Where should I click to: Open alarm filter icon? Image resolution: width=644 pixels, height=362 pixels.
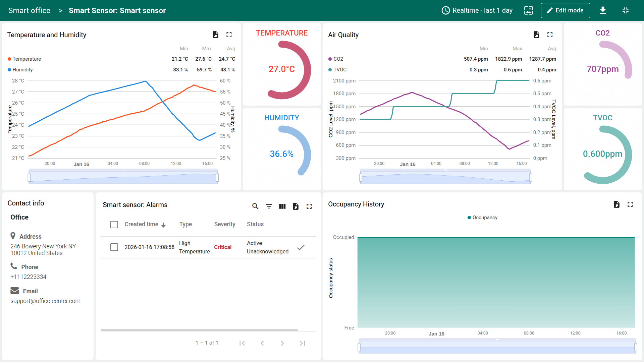(269, 206)
